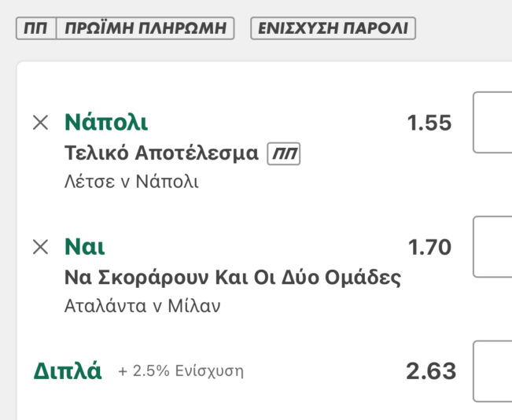
Task: Click the Διπλά bet type label
Action: click(68, 371)
